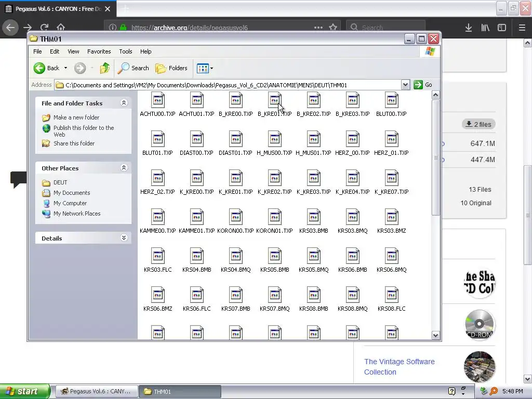
Task: Open the Edit menu
Action: (54, 51)
